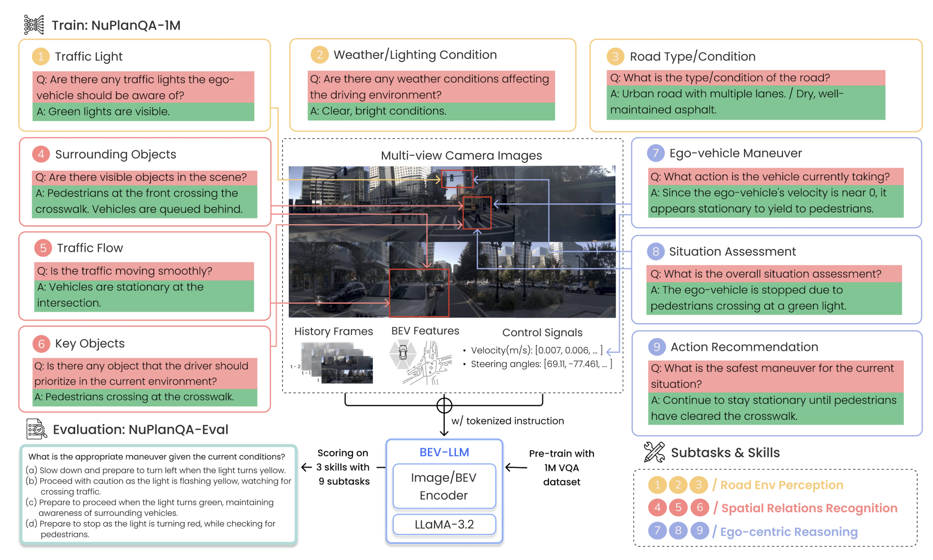Click the yellow number 2 Weather badge
933x560 pixels.
coord(320,55)
